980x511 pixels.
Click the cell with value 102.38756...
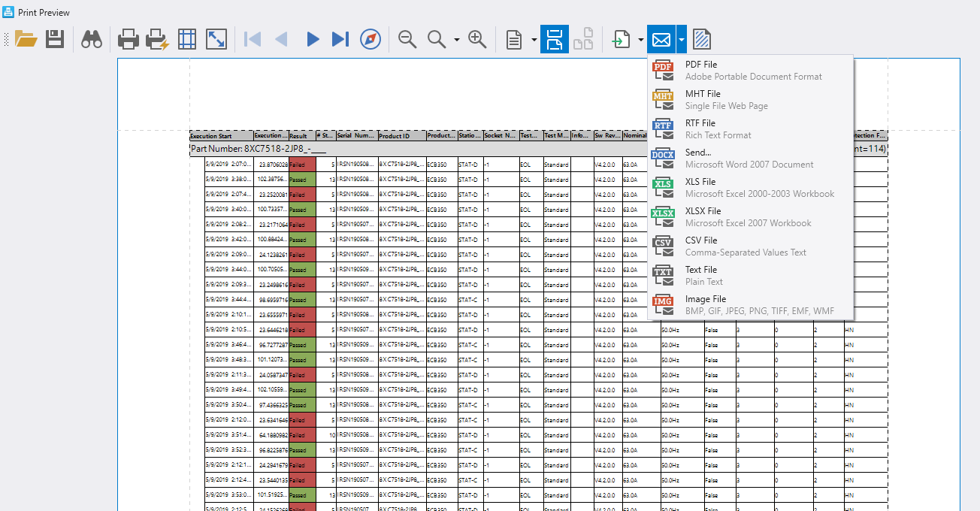(271, 179)
